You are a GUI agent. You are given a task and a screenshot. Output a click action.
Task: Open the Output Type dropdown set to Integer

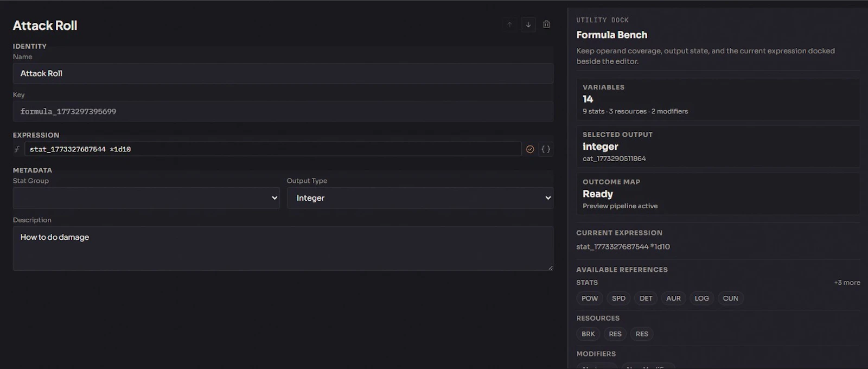tap(420, 198)
